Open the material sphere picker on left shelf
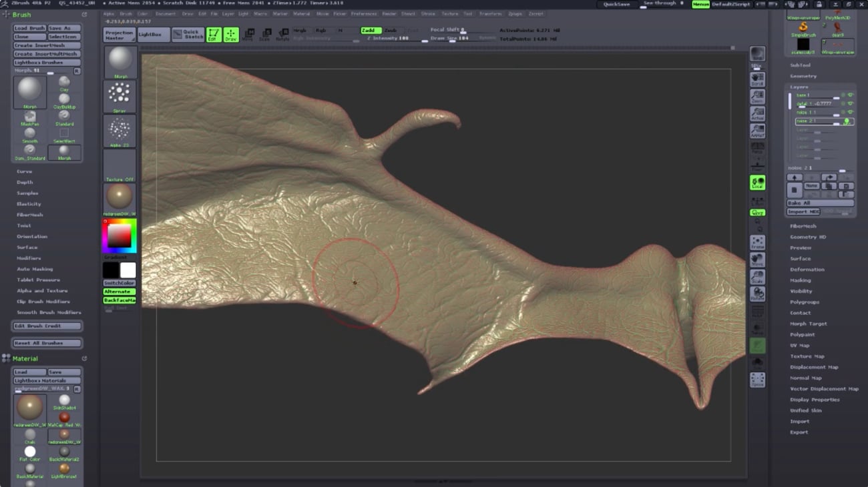868x487 pixels. point(120,199)
